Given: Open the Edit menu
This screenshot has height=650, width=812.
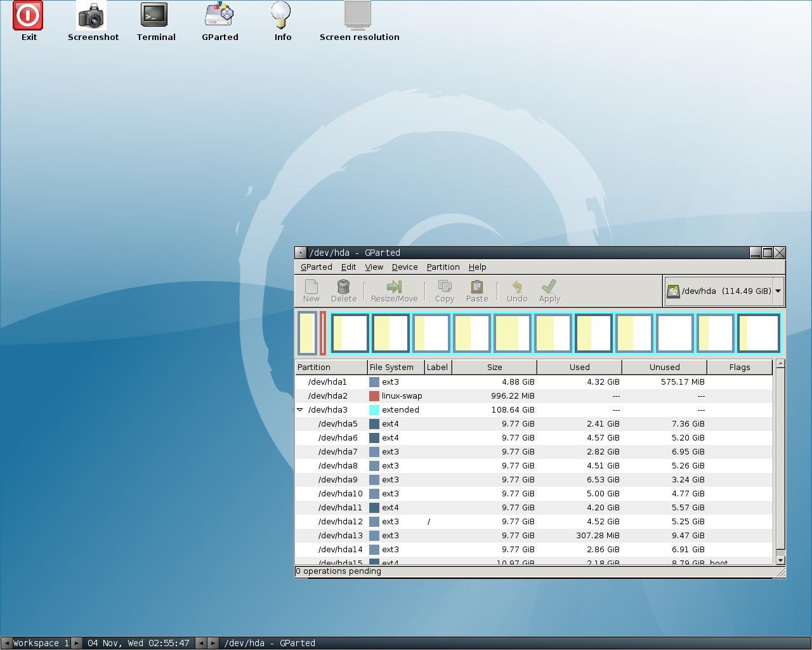Looking at the screenshot, I should pyautogui.click(x=348, y=267).
